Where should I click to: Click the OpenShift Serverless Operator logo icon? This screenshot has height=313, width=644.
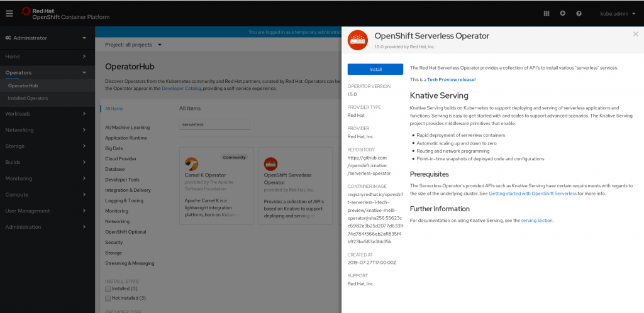[357, 40]
